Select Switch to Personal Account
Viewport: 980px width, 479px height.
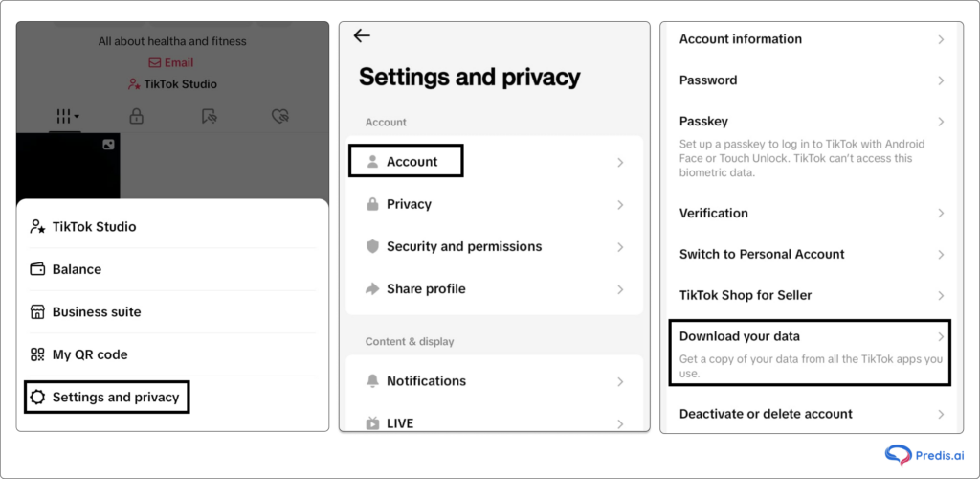tap(762, 254)
